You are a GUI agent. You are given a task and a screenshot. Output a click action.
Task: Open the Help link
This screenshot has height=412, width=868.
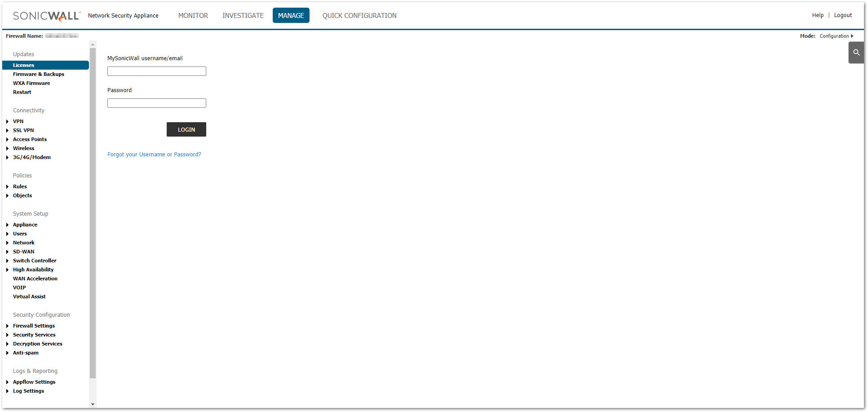817,15
